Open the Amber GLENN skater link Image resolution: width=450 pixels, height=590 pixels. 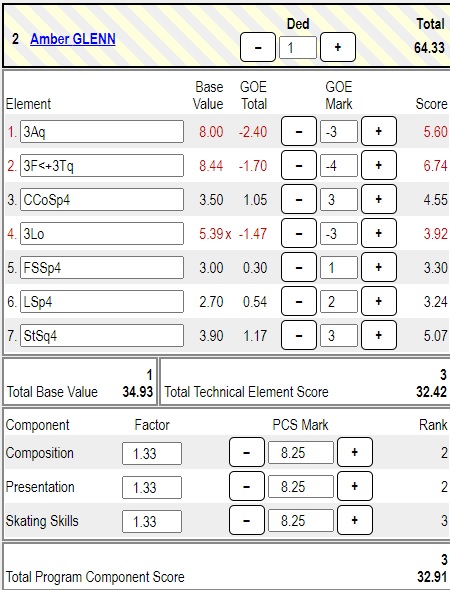pyautogui.click(x=73, y=39)
